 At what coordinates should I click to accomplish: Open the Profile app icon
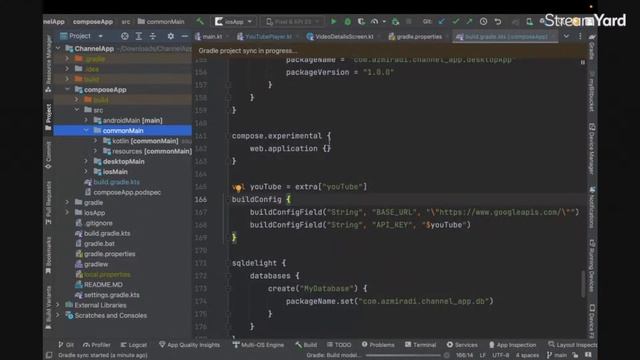click(x=374, y=21)
